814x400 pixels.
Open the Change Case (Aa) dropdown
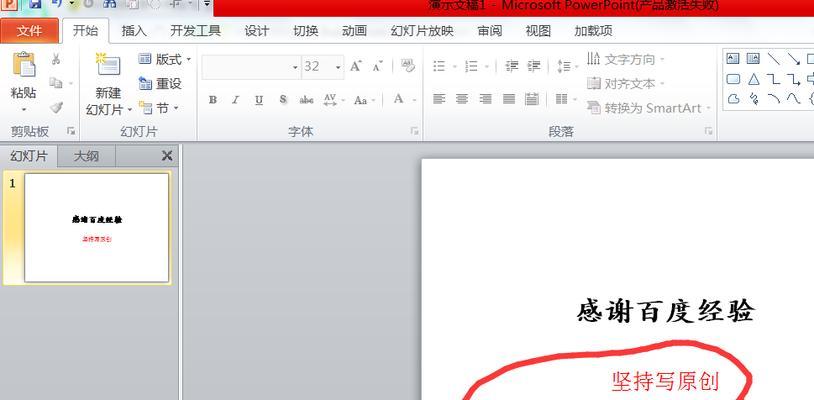(x=363, y=100)
